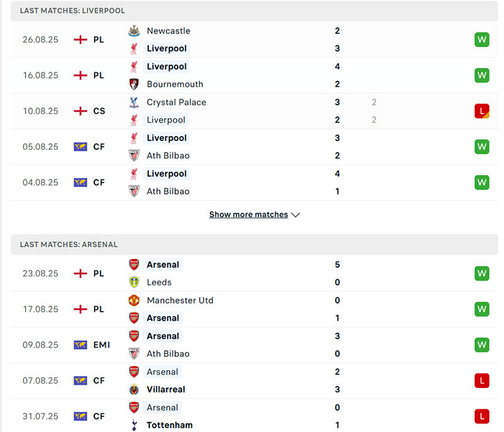Select the Liverpool team name in Bournemouth match
The image size is (504, 432).
pos(166,66)
